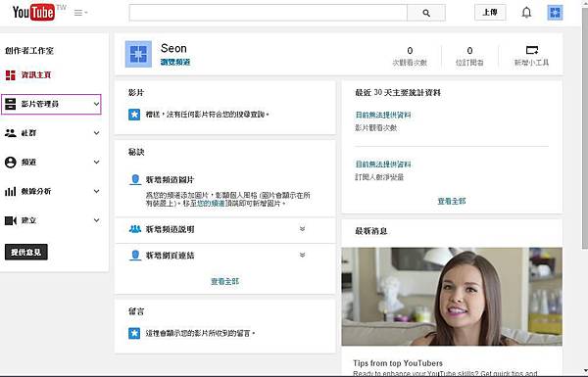This screenshot has width=588, height=377.
Task: Select 建立 in the sidebar
Action: (28, 220)
